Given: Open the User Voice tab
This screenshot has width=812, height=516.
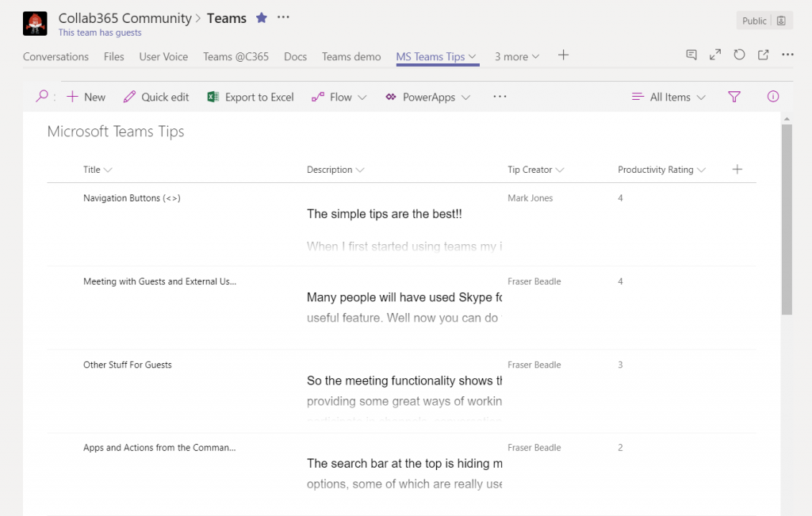Looking at the screenshot, I should click(163, 56).
